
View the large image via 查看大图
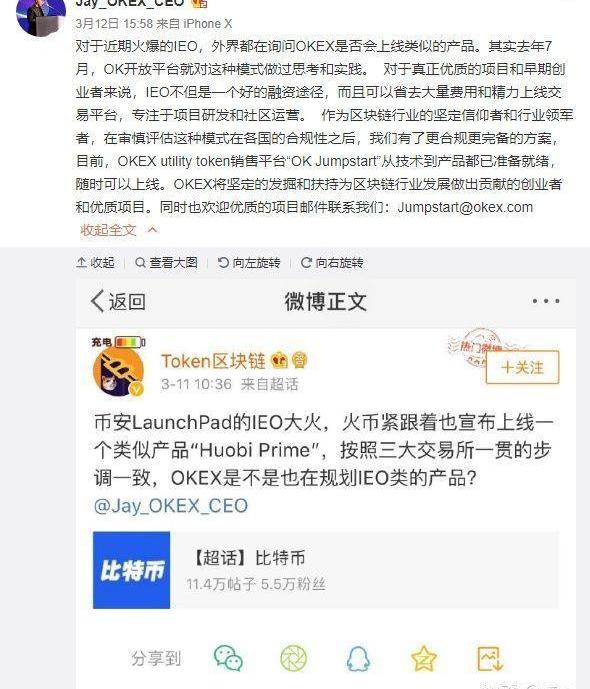pos(166,263)
